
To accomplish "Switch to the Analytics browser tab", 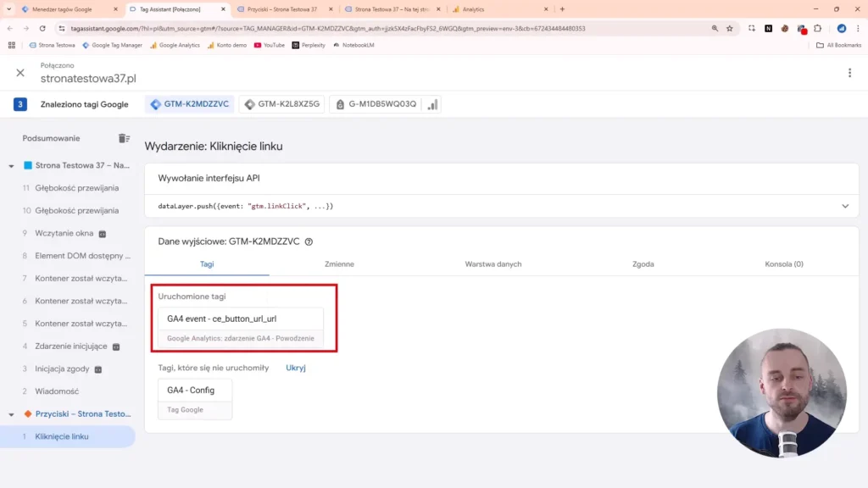I will pos(500,9).
